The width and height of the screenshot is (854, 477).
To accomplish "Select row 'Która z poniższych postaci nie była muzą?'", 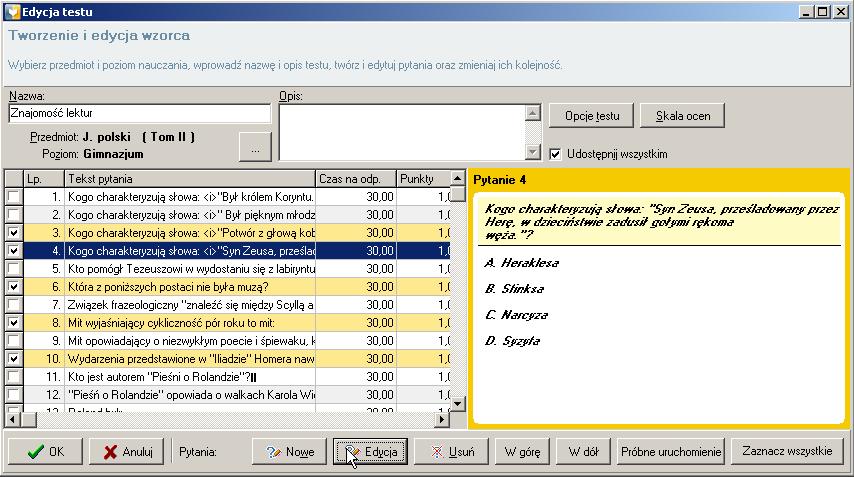I will tap(228, 286).
